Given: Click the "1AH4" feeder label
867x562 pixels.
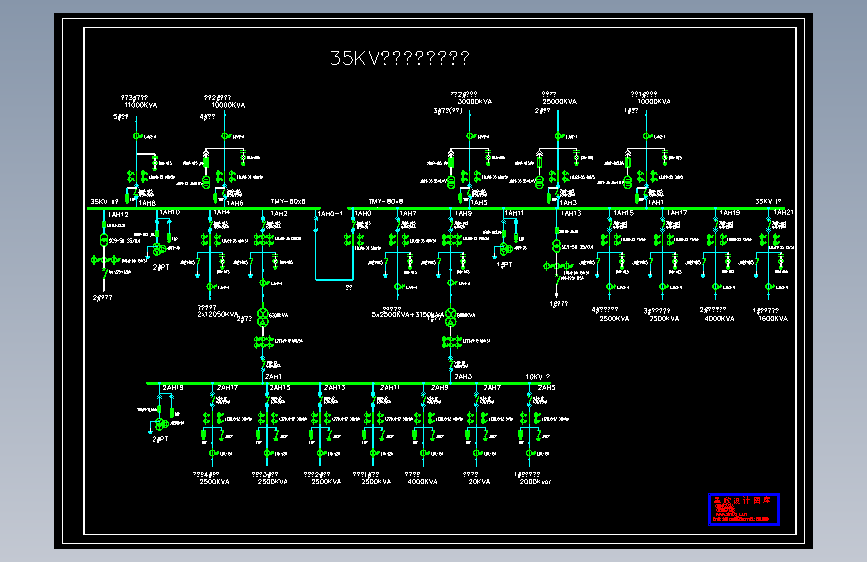Looking at the screenshot, I should point(222,212).
